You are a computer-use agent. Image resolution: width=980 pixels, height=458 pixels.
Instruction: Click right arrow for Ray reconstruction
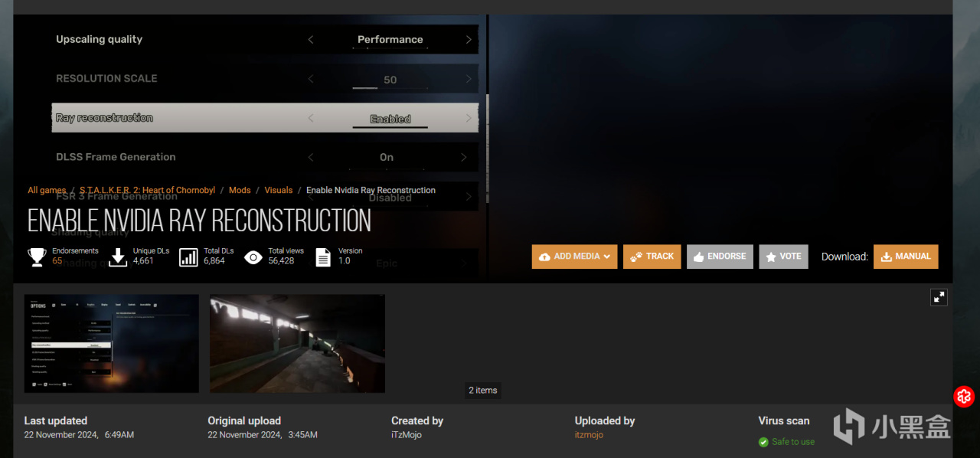[x=469, y=118]
